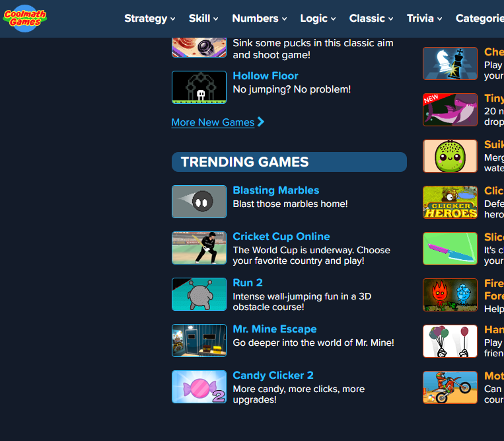This screenshot has width=504, height=441.
Task: Open the Strategy menu
Action: pos(150,19)
